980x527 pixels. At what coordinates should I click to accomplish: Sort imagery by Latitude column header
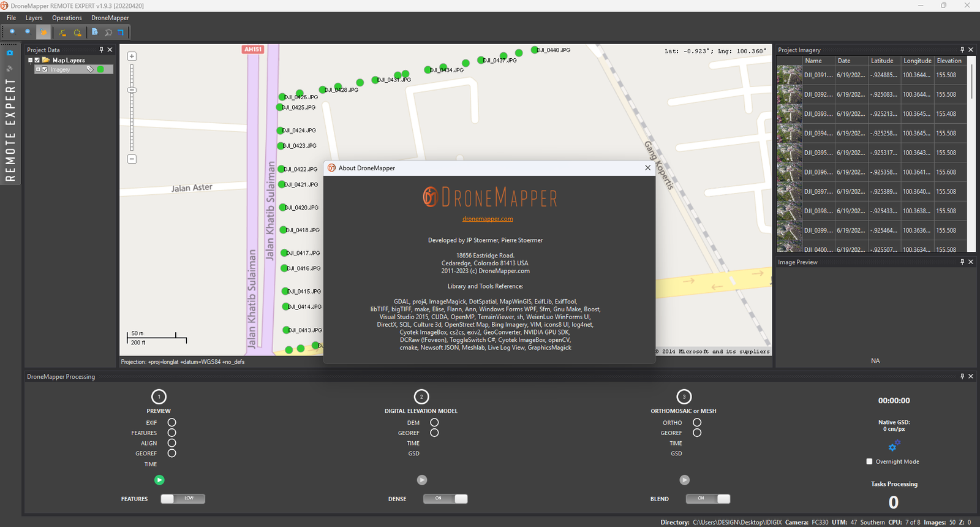point(884,61)
